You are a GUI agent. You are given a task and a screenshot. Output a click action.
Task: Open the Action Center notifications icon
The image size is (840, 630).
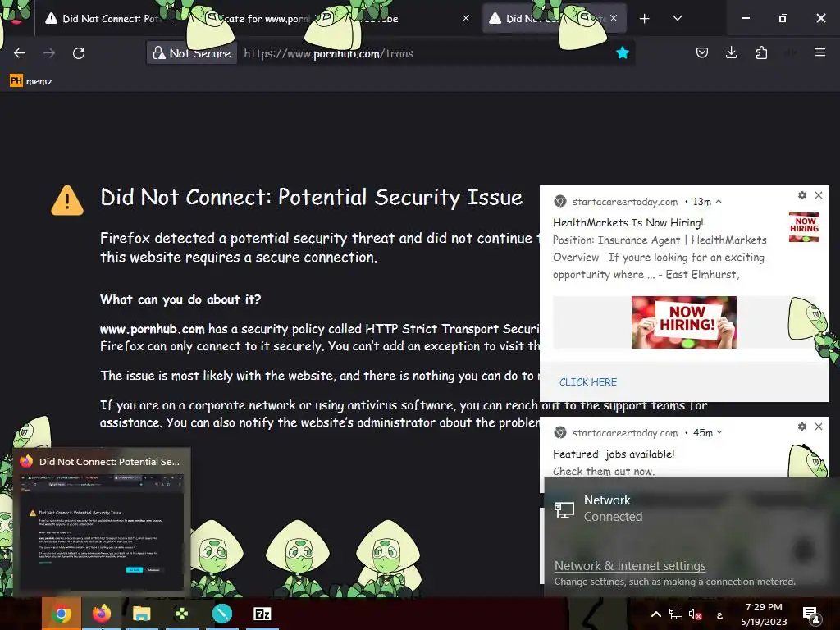pos(811,614)
